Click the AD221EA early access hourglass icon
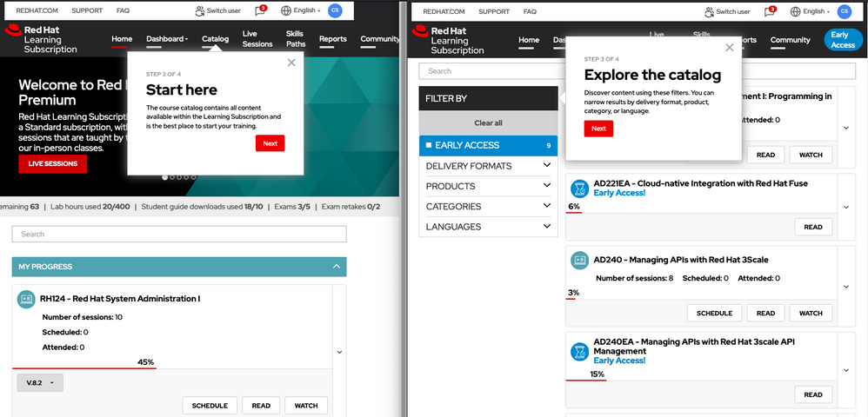 (x=579, y=188)
